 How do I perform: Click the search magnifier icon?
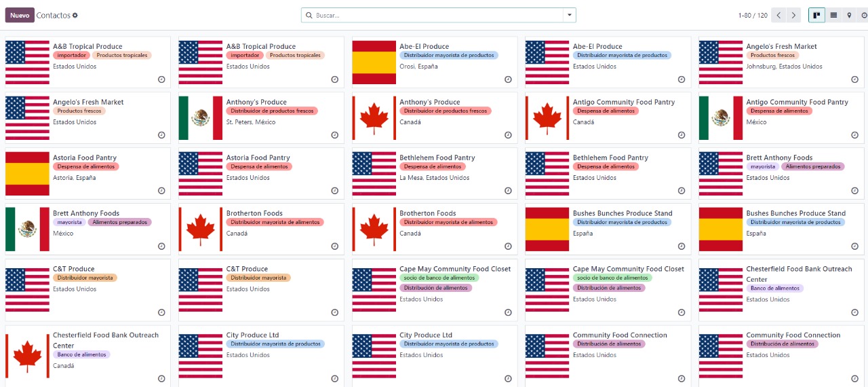[x=309, y=15]
